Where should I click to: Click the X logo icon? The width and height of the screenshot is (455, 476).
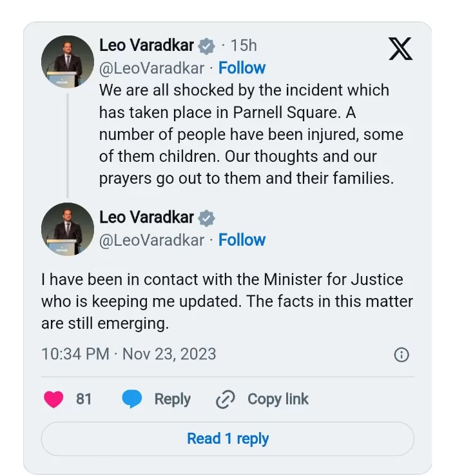[400, 48]
